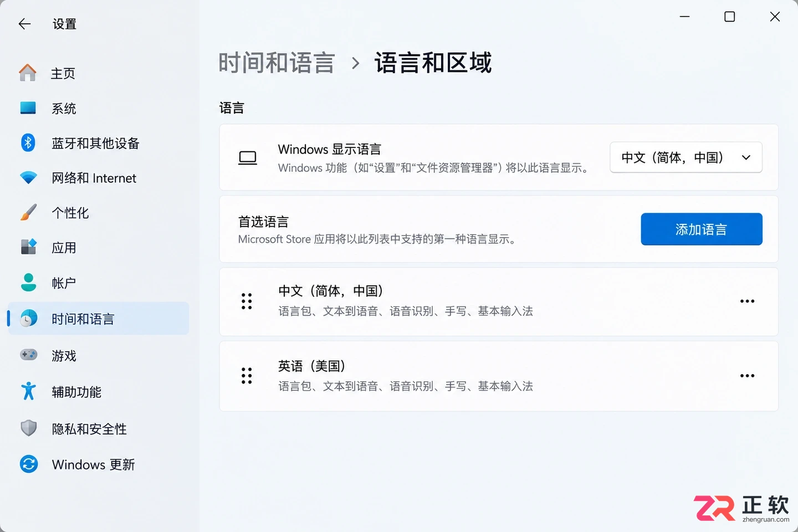
Task: Click the 语言 section heading
Action: [x=232, y=108]
